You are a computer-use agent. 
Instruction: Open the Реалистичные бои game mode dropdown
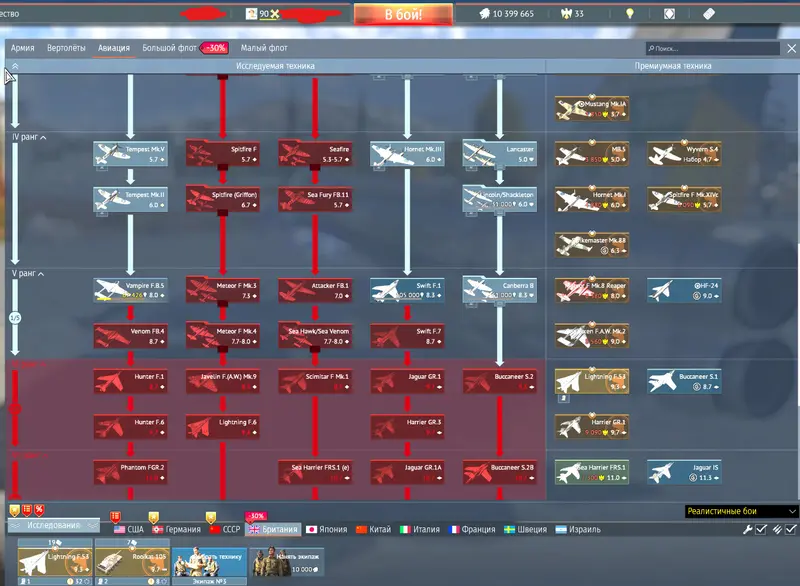[x=741, y=511]
